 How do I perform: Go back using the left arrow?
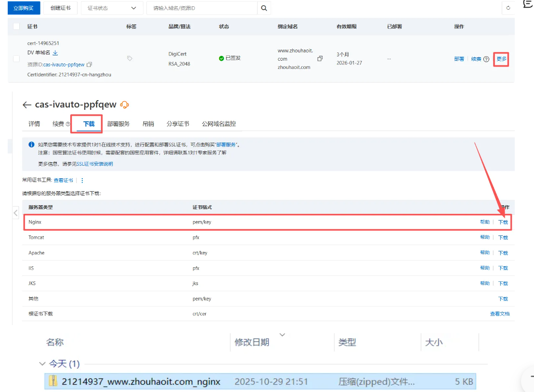pos(26,105)
